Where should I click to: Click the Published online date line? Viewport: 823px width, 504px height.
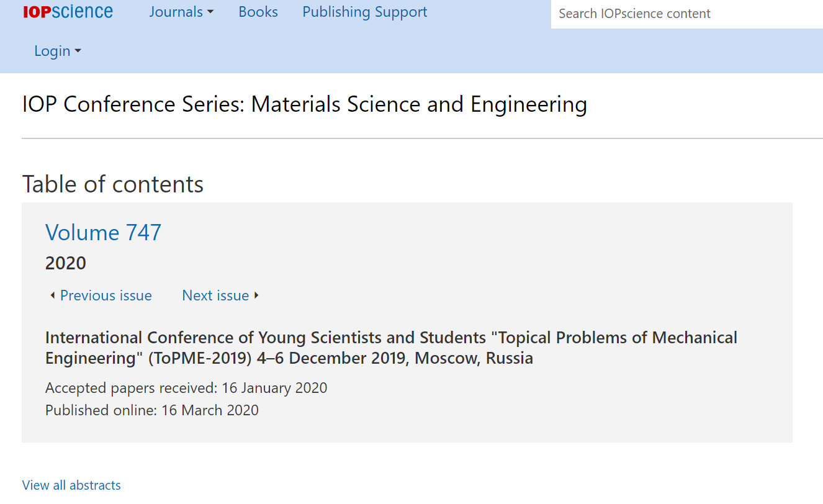(152, 410)
